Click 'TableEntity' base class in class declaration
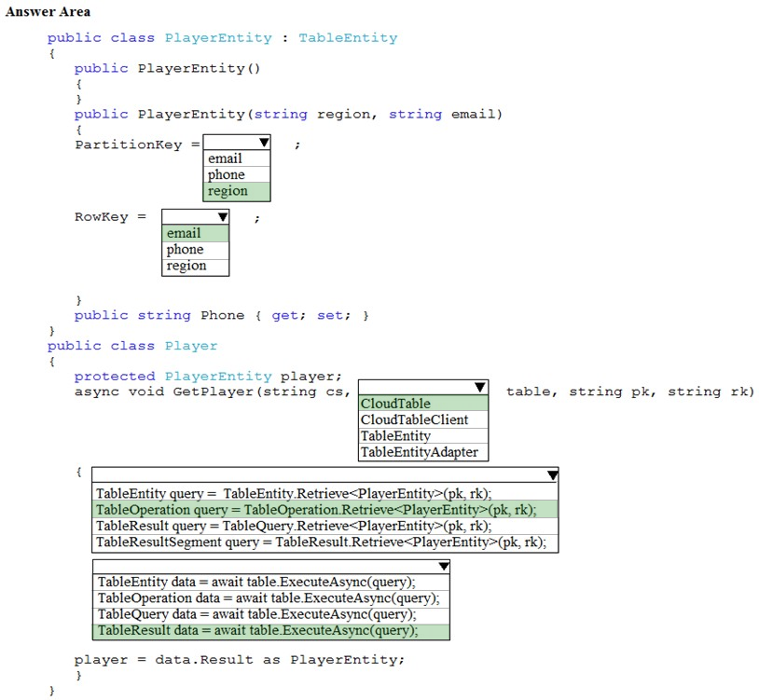Screen dimensions: 759x700 [348, 37]
